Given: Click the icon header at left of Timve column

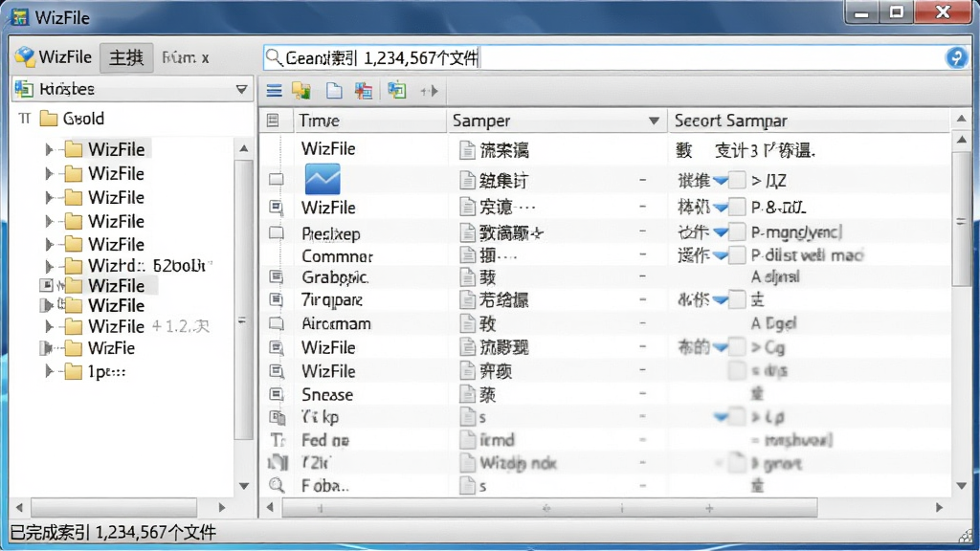Looking at the screenshot, I should (273, 120).
